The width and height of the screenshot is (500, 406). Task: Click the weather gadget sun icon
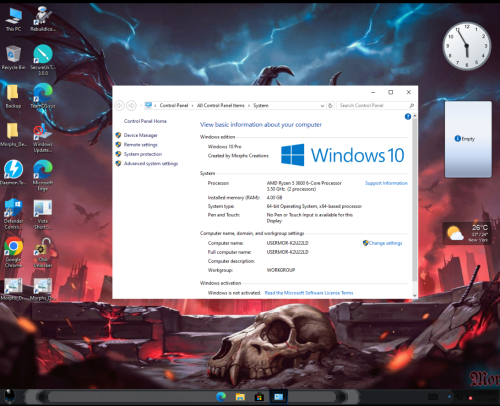pyautogui.click(x=455, y=233)
